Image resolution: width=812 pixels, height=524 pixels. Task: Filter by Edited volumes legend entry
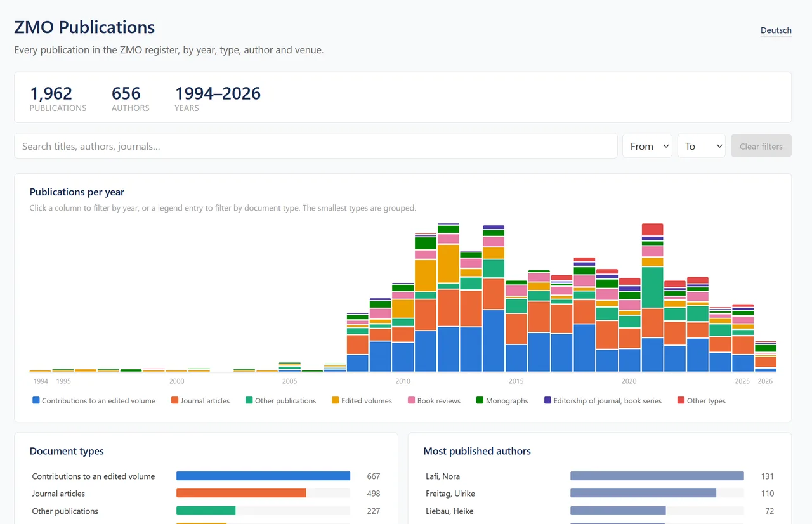[362, 401]
